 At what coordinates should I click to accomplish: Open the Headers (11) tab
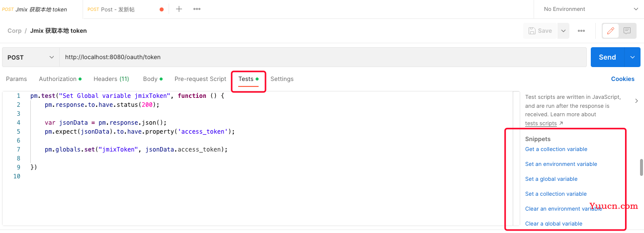click(x=111, y=79)
